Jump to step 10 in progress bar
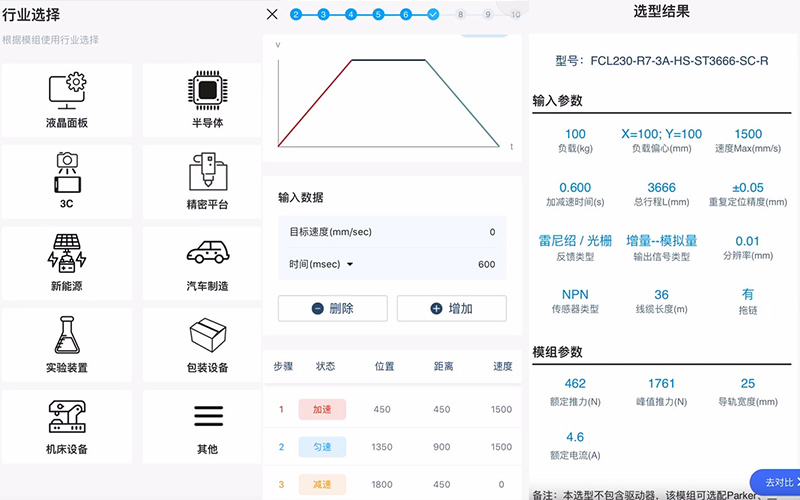Screen dimensions: 800x500 (x=516, y=14)
